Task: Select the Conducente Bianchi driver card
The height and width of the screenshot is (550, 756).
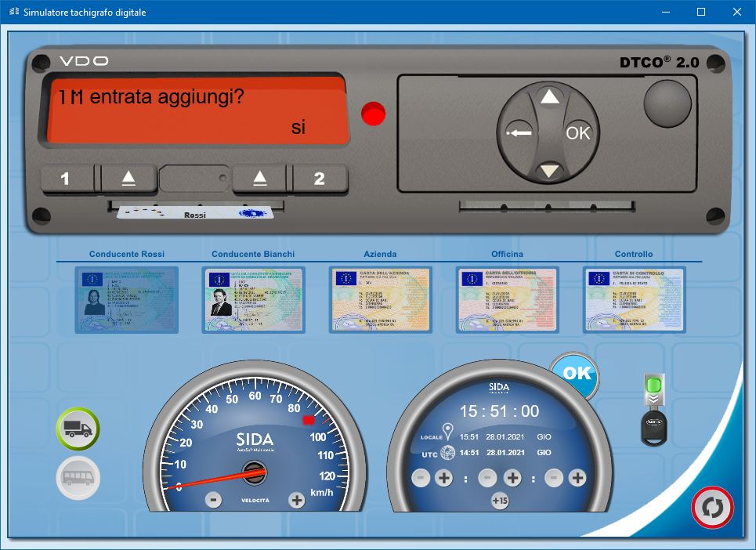Action: pos(253,300)
